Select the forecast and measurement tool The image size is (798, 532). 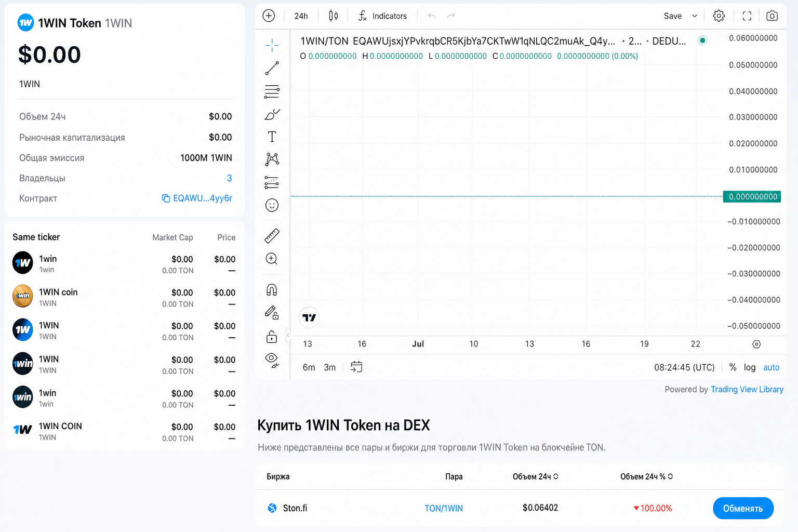272,182
